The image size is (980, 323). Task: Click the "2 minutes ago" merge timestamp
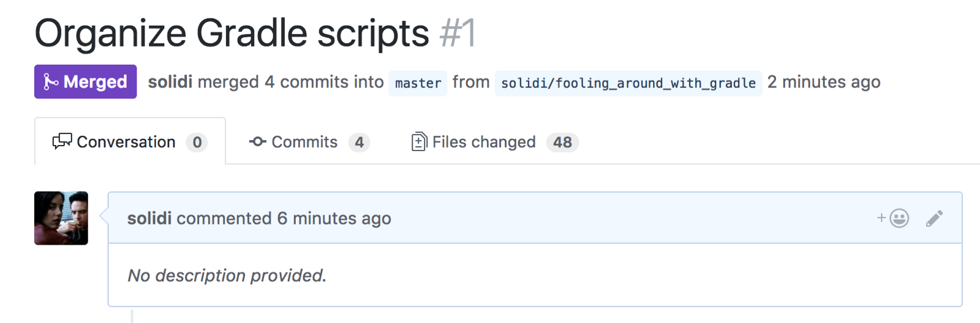(824, 82)
